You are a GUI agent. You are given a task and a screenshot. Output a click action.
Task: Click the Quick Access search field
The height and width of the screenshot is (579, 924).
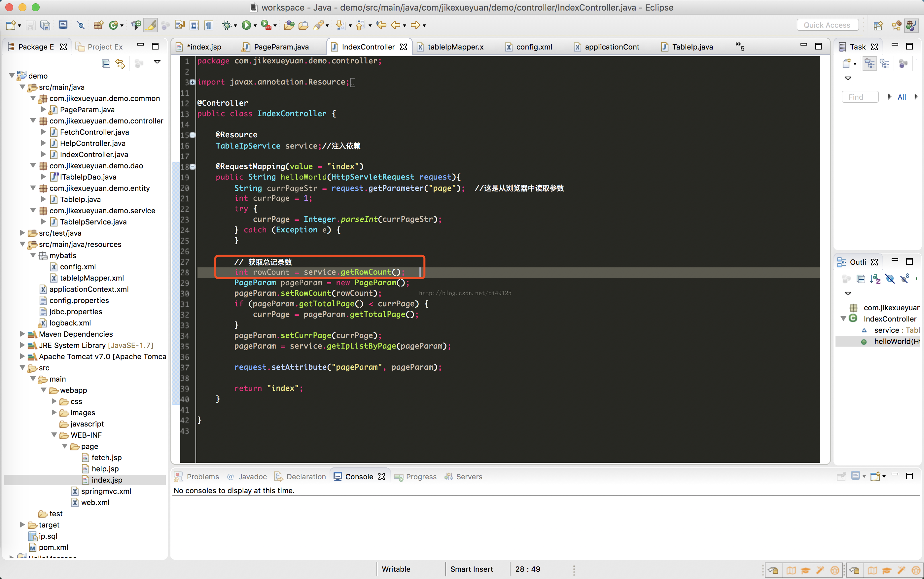827,25
